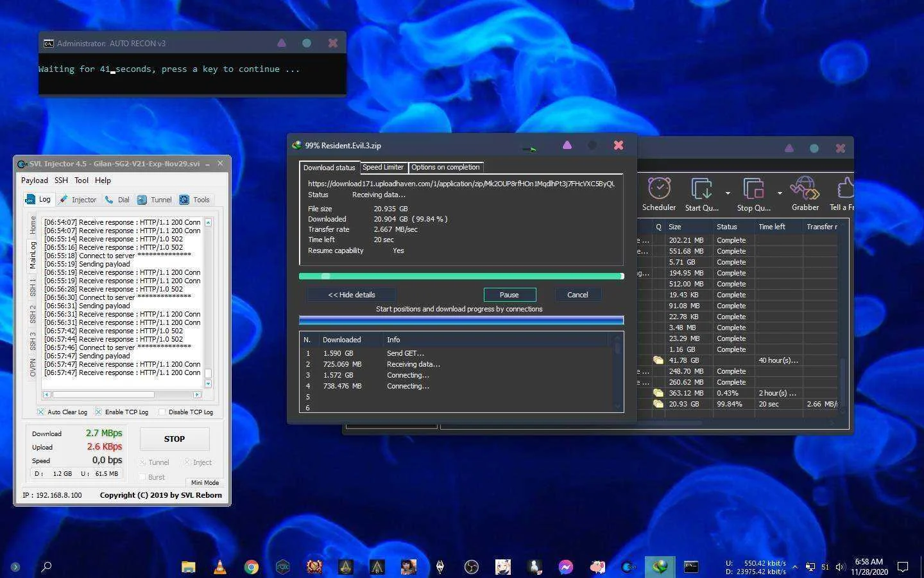The height and width of the screenshot is (578, 924).
Task: Click the STOP button in SVL Injector
Action: 175,439
